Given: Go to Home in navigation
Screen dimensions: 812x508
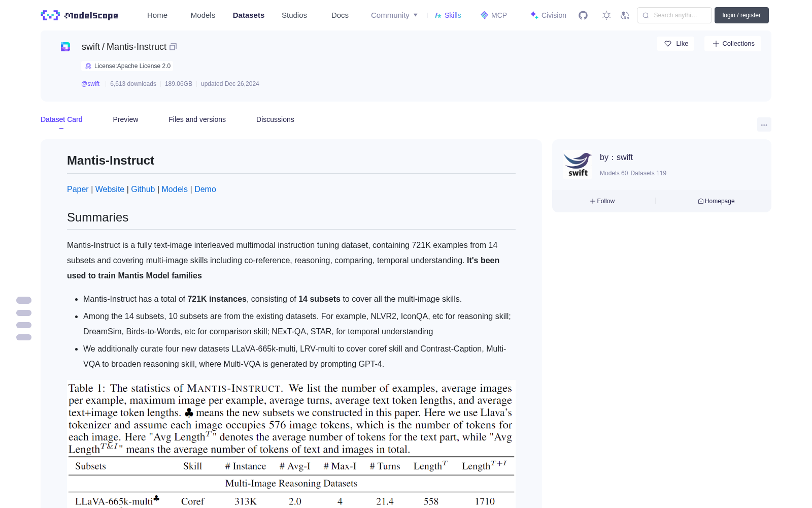Looking at the screenshot, I should click(x=157, y=15).
